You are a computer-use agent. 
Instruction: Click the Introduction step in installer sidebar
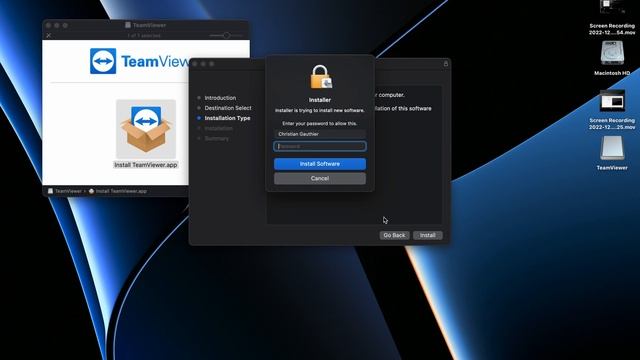click(x=220, y=98)
